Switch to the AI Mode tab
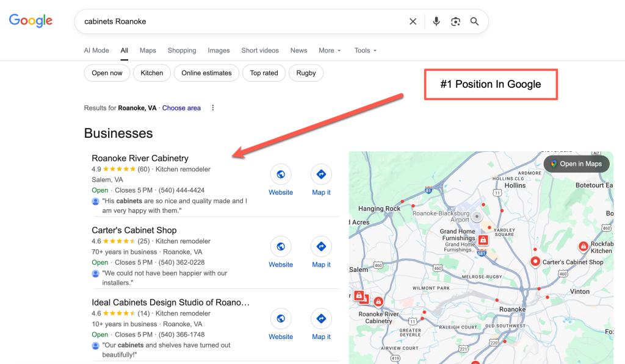The height and width of the screenshot is (364, 625). pos(96,51)
